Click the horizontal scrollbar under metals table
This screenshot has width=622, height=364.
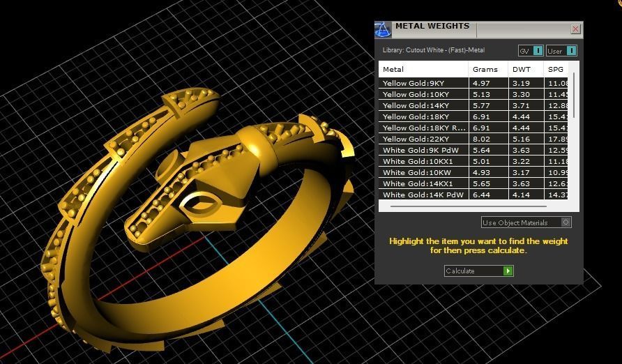click(469, 206)
